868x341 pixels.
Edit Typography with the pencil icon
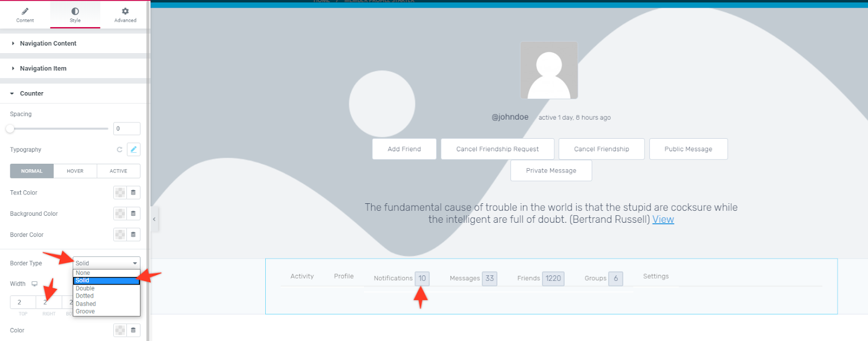click(133, 149)
